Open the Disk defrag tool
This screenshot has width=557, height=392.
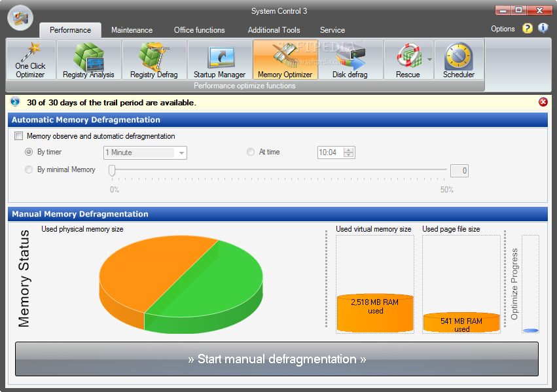point(350,60)
